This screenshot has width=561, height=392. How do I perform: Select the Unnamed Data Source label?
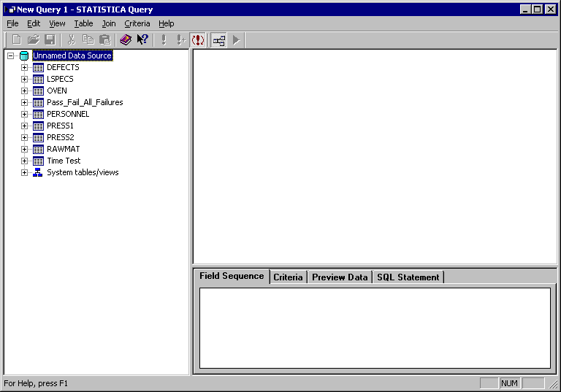tap(72, 55)
